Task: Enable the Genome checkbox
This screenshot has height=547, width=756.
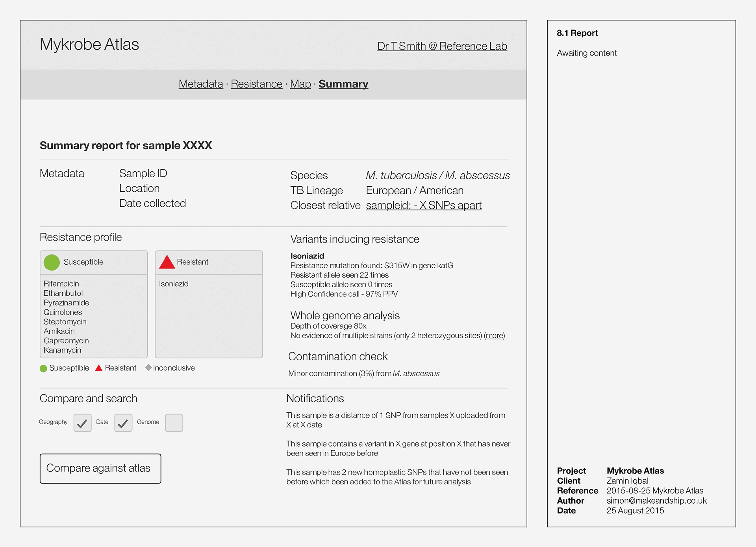Action: [174, 423]
